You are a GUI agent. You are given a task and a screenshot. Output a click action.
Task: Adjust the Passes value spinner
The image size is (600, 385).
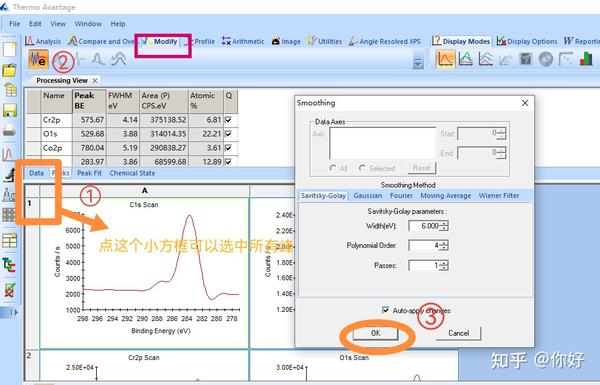click(443, 265)
